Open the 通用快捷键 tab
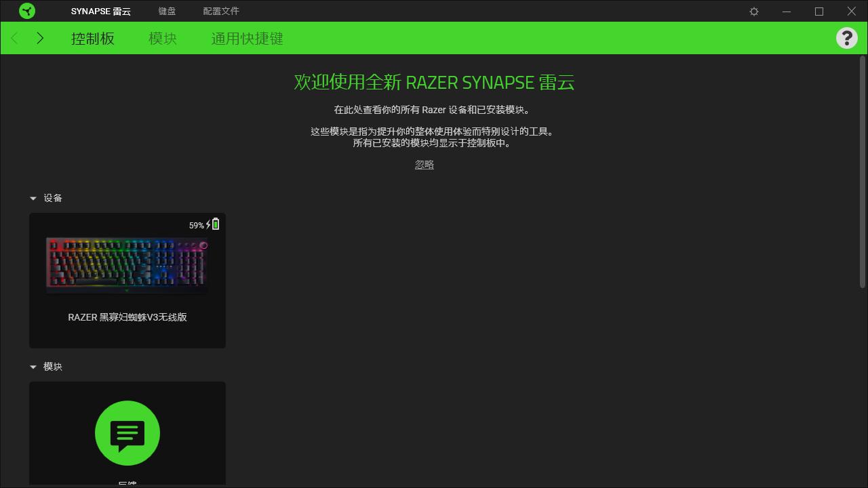The height and width of the screenshot is (488, 868). (246, 38)
